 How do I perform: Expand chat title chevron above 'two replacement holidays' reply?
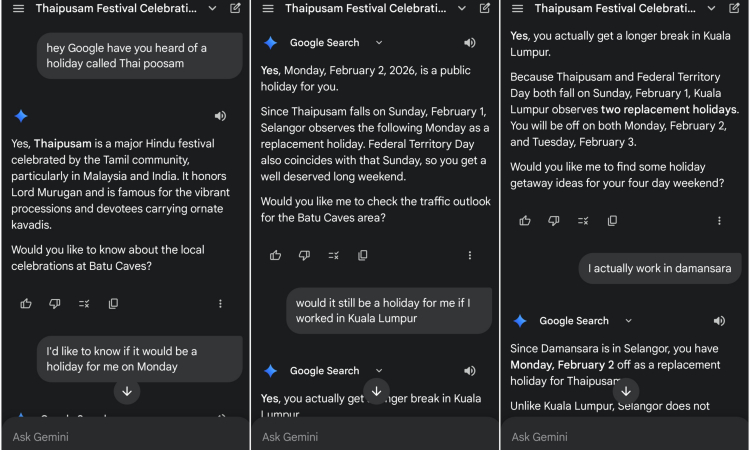tap(712, 9)
